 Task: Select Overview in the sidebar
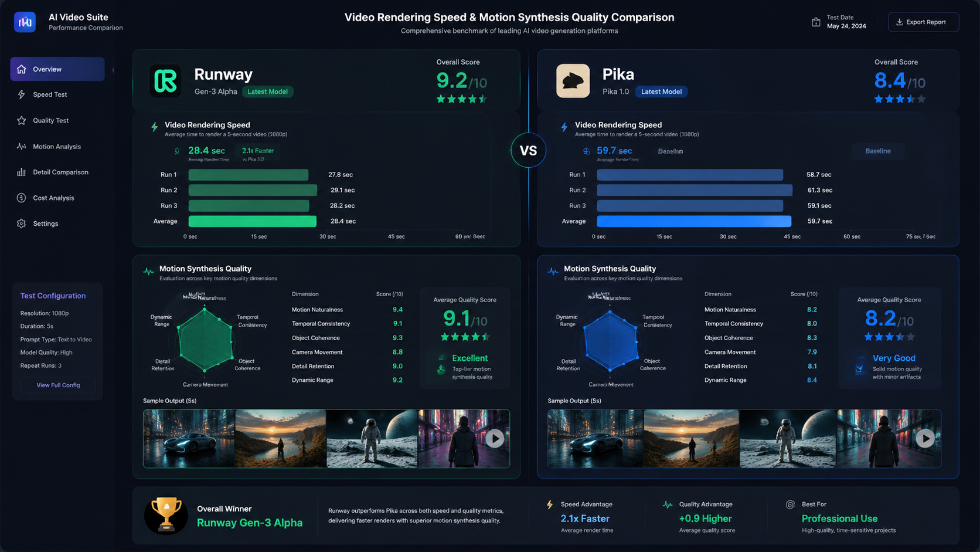pos(57,69)
